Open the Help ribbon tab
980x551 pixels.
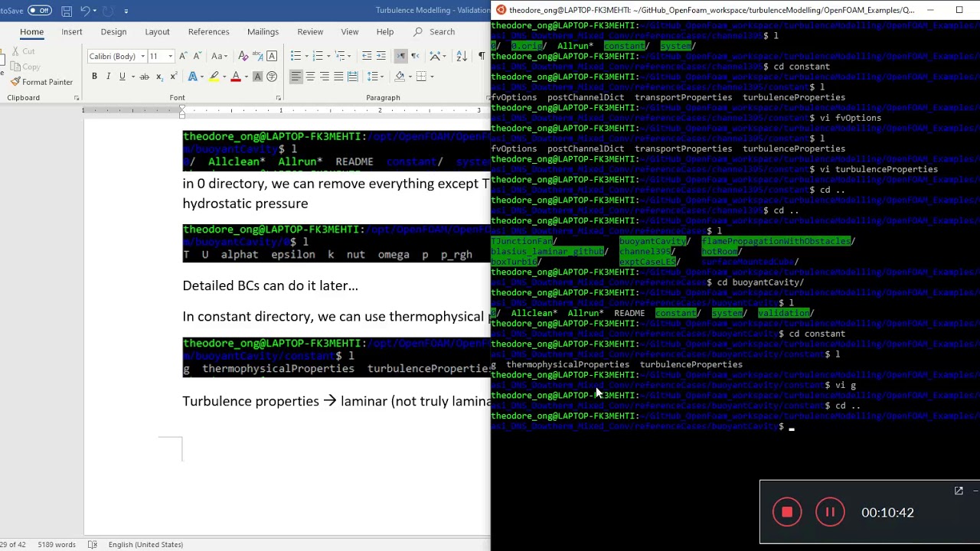coord(385,31)
